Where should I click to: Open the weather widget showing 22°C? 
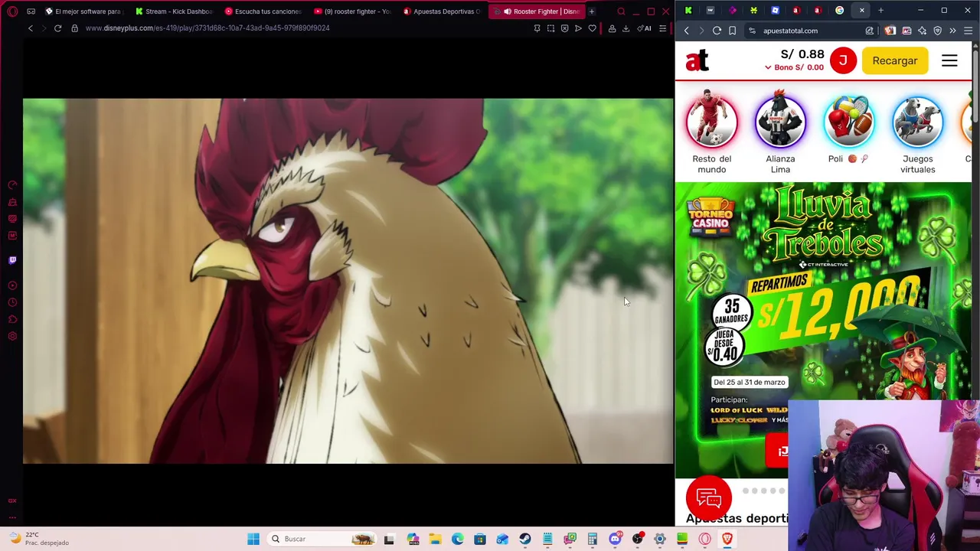tap(38, 539)
